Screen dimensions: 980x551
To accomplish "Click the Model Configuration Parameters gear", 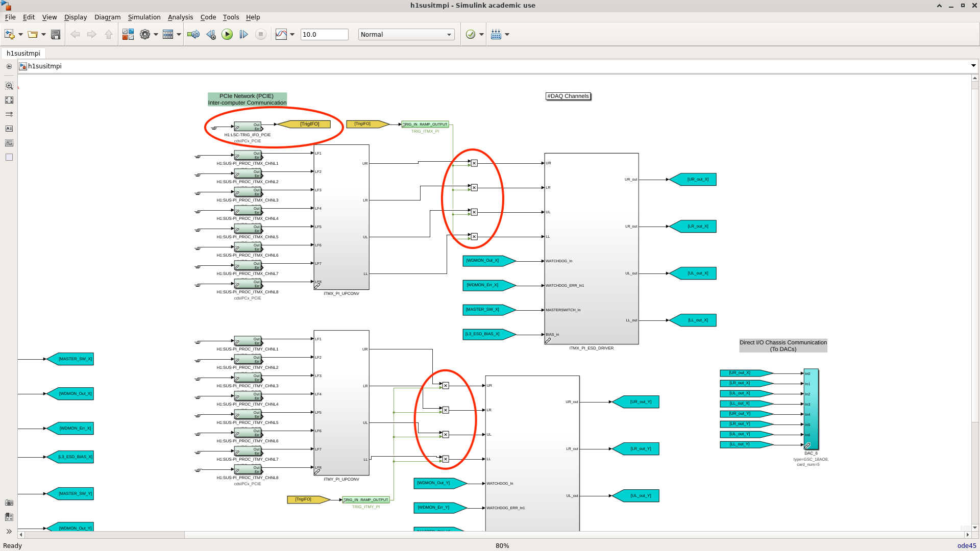I will coord(145,34).
